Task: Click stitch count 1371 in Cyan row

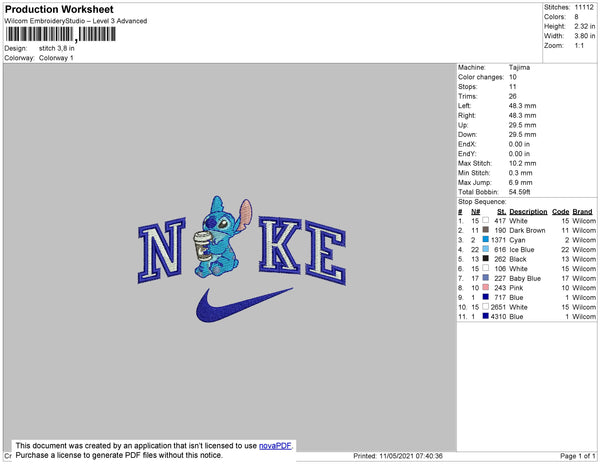Action: (x=498, y=240)
